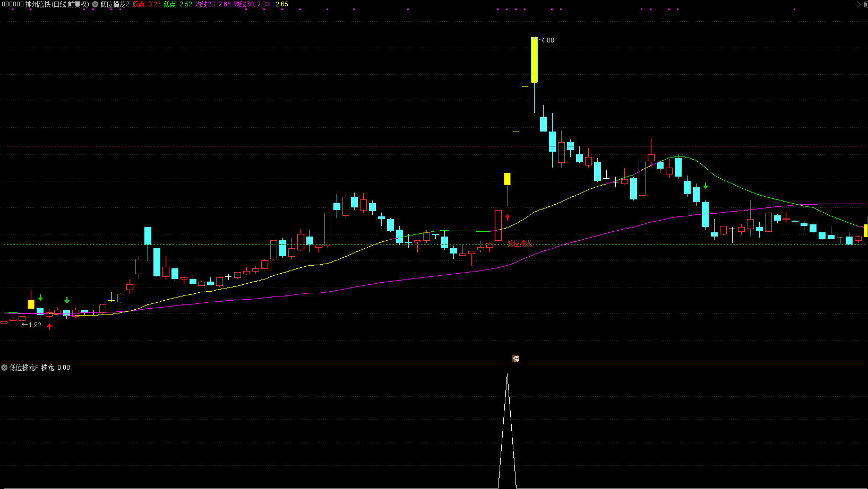Open the orange 榜 marker icon
Screen dimensions: 868x489
coord(515,359)
